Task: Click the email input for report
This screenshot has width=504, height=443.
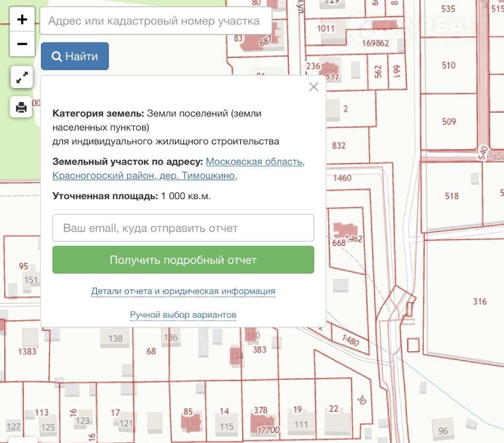Action: click(x=183, y=228)
